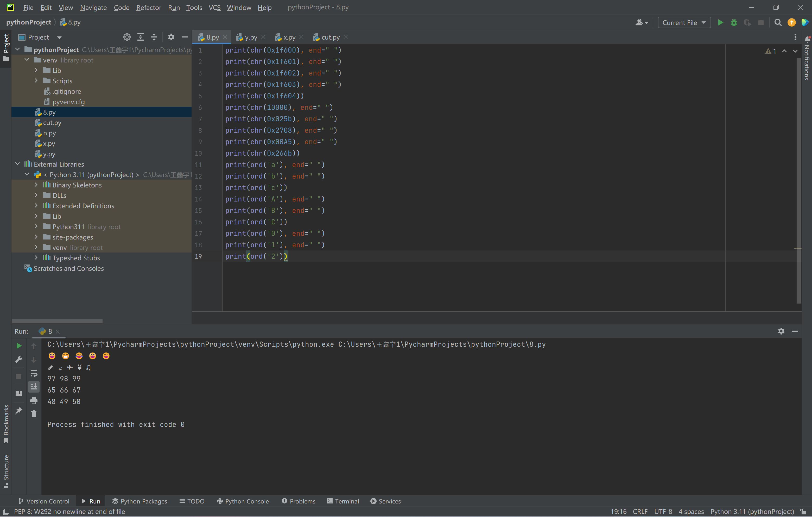Click the Debug bug icon
Image resolution: width=812 pixels, height=517 pixels.
click(x=734, y=23)
